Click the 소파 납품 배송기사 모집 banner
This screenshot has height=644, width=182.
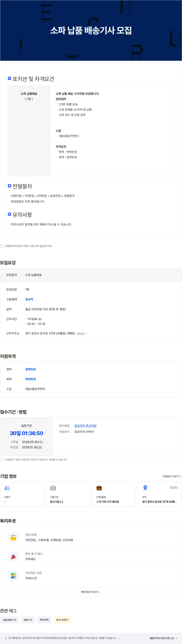(x=91, y=30)
